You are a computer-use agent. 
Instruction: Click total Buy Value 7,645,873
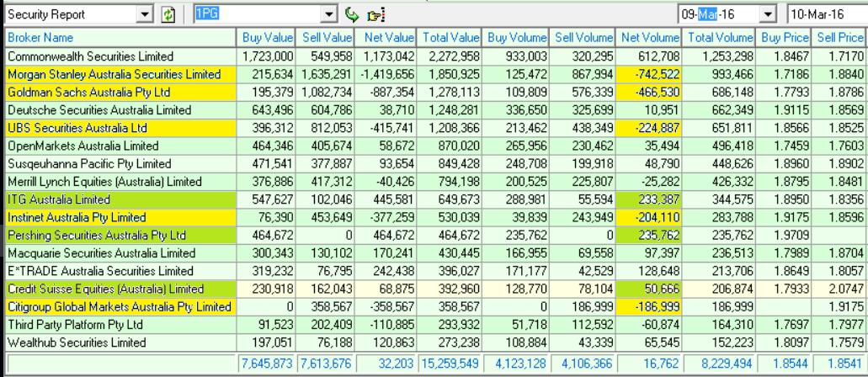pyautogui.click(x=266, y=364)
